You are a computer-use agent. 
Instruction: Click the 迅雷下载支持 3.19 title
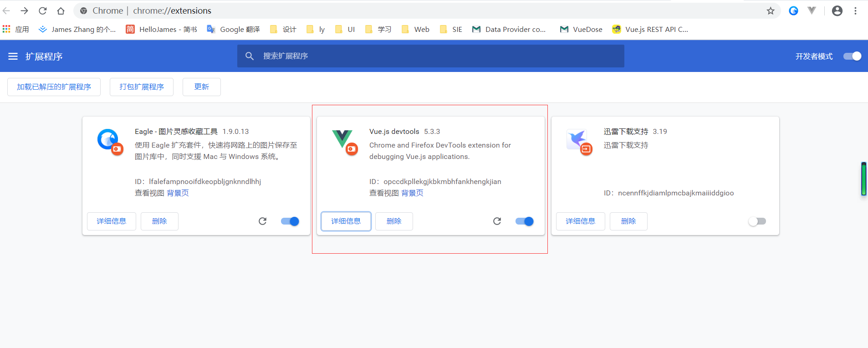pyautogui.click(x=635, y=132)
